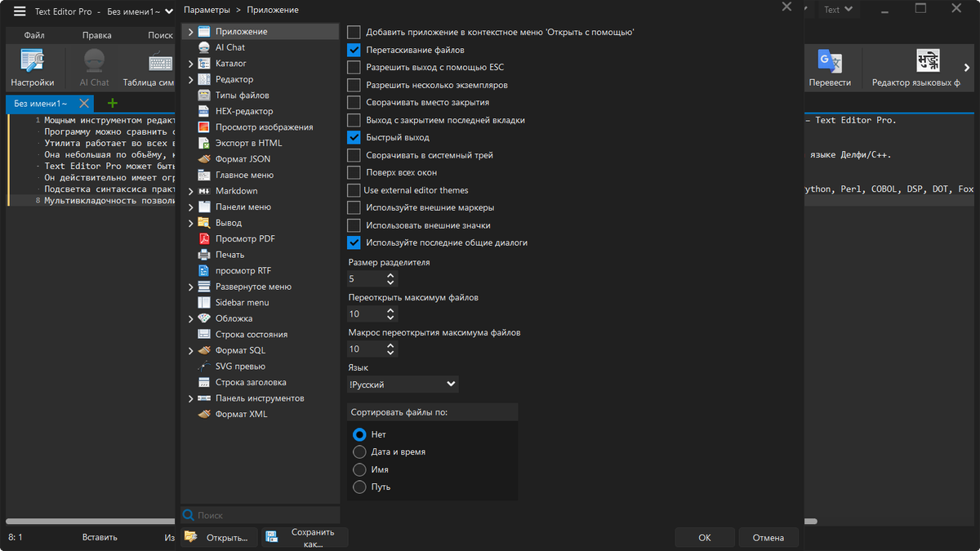Click the Строка заголовка icon
Viewport: 980px width, 551px height.
[204, 382]
